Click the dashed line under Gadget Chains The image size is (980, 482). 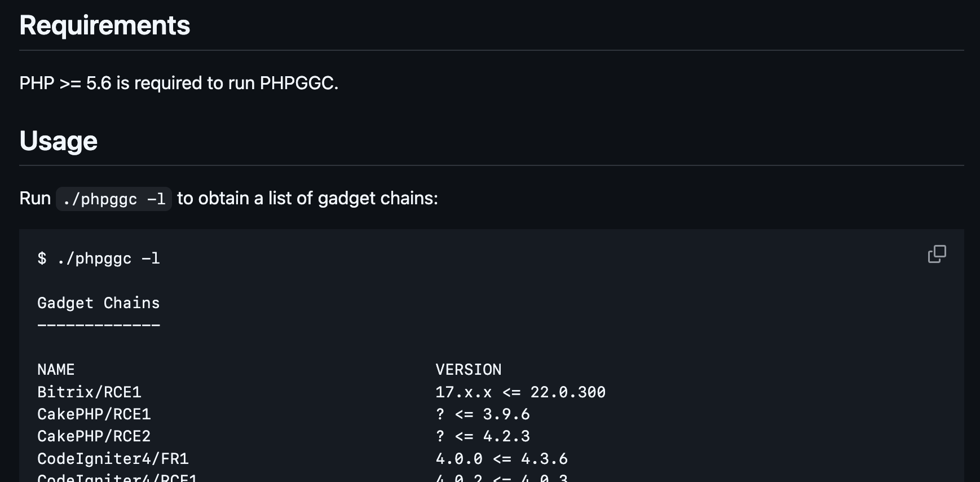tap(99, 326)
